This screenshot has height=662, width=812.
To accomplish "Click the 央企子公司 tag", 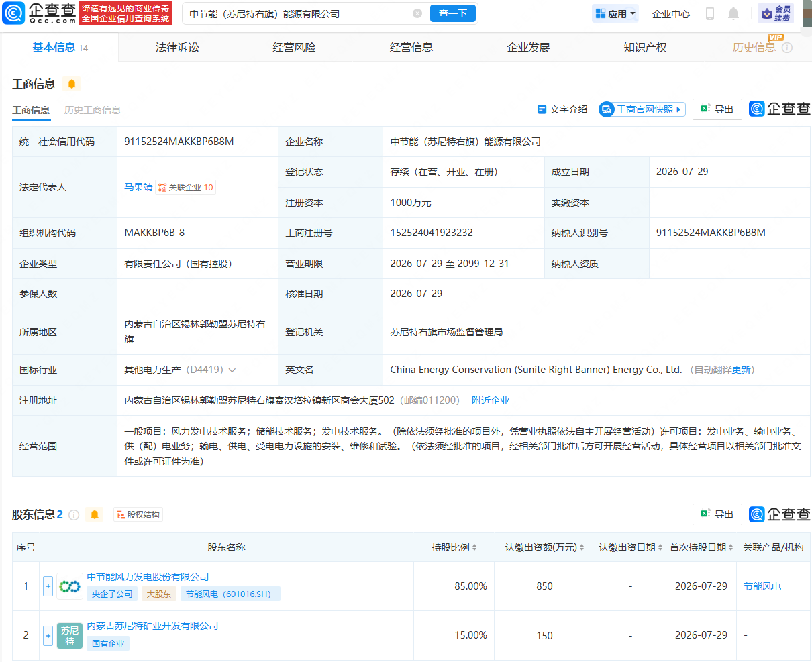I will (x=112, y=594).
